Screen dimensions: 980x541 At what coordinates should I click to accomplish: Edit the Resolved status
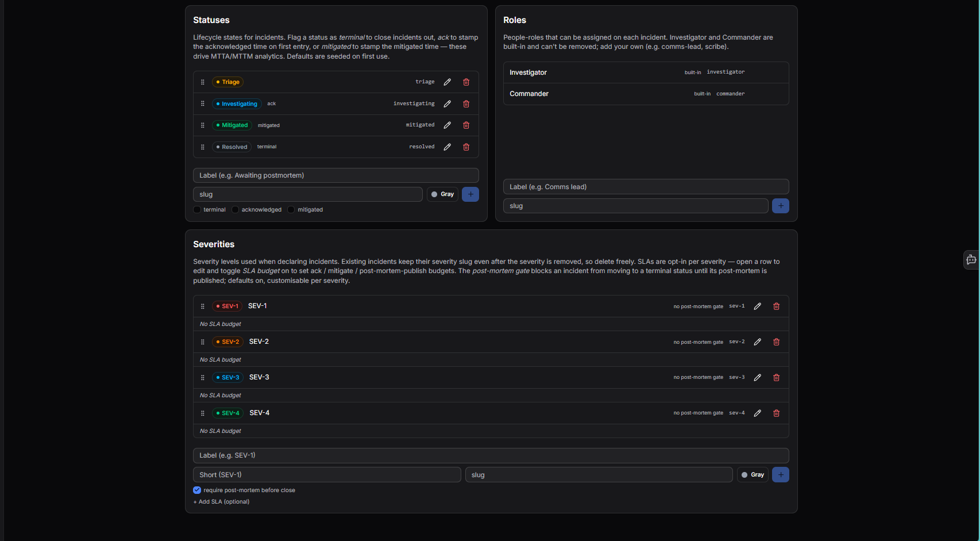447,147
